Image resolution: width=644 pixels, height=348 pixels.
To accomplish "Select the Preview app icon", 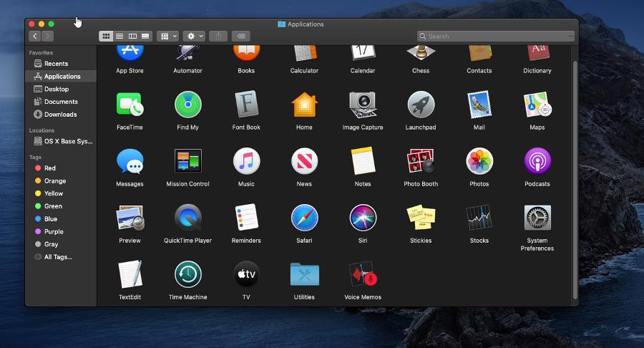I will click(130, 218).
